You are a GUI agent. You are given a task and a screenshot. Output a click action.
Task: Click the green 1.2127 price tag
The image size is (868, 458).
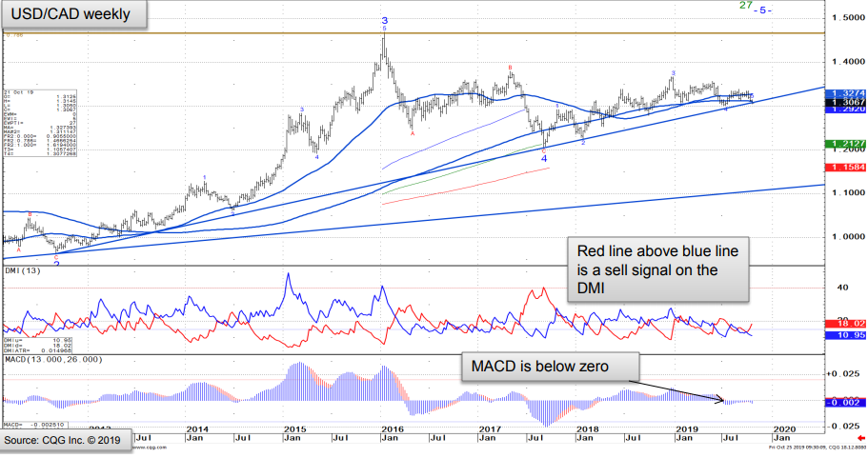click(x=846, y=144)
